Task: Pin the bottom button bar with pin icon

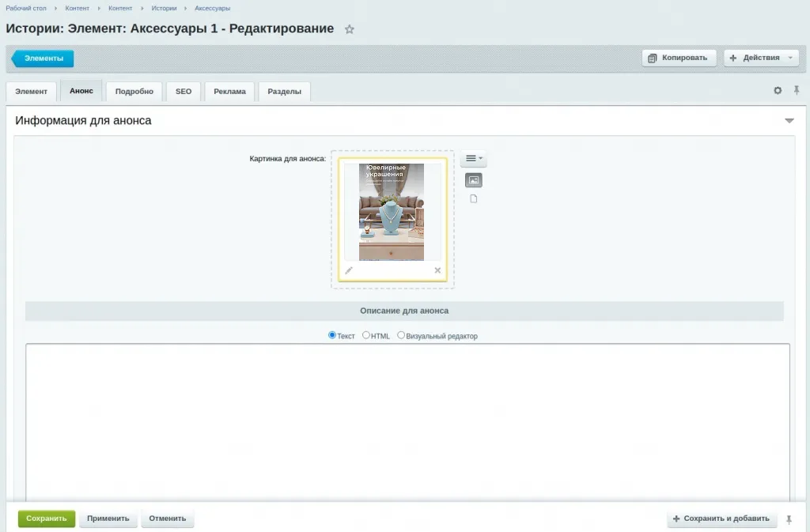Action: click(x=788, y=519)
